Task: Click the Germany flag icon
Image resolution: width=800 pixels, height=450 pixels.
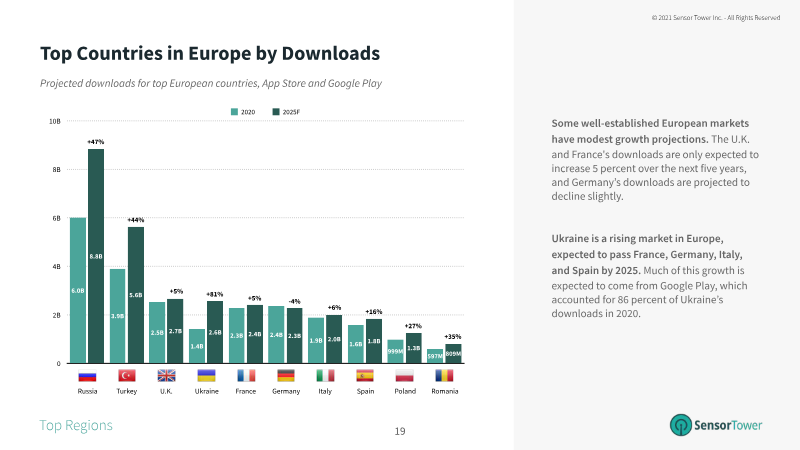Action: 286,376
